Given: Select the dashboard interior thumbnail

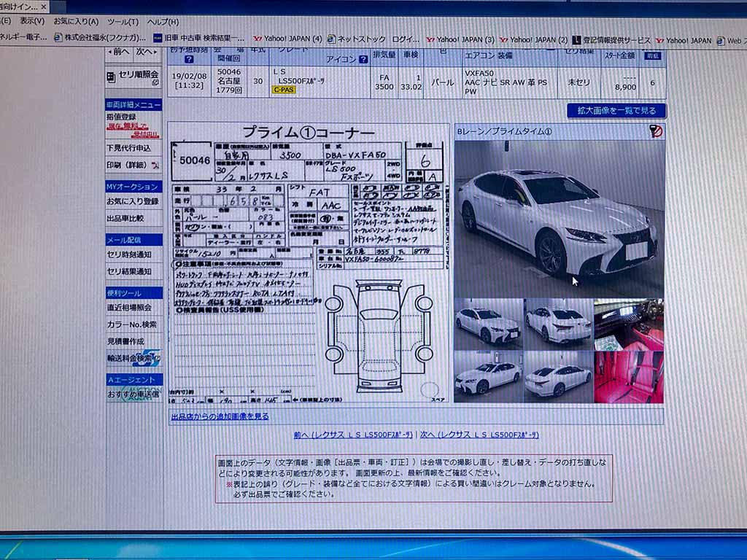Looking at the screenshot, I should [x=628, y=323].
